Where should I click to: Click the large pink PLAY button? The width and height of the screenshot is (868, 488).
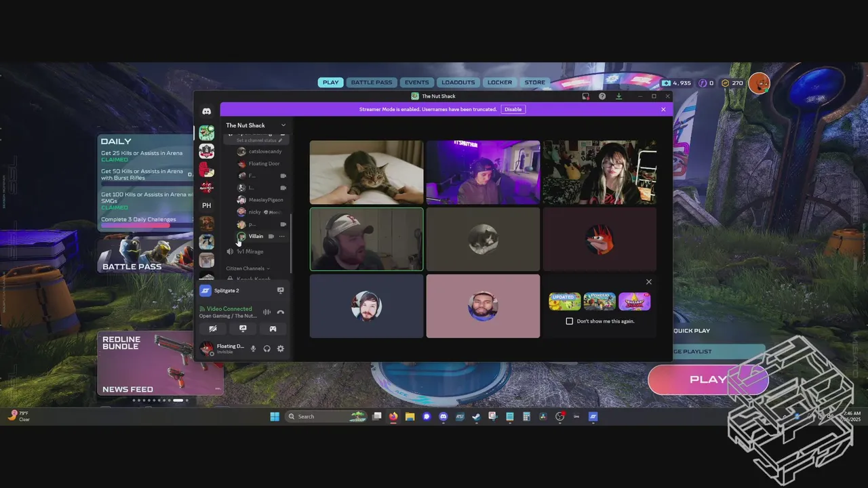coord(708,380)
